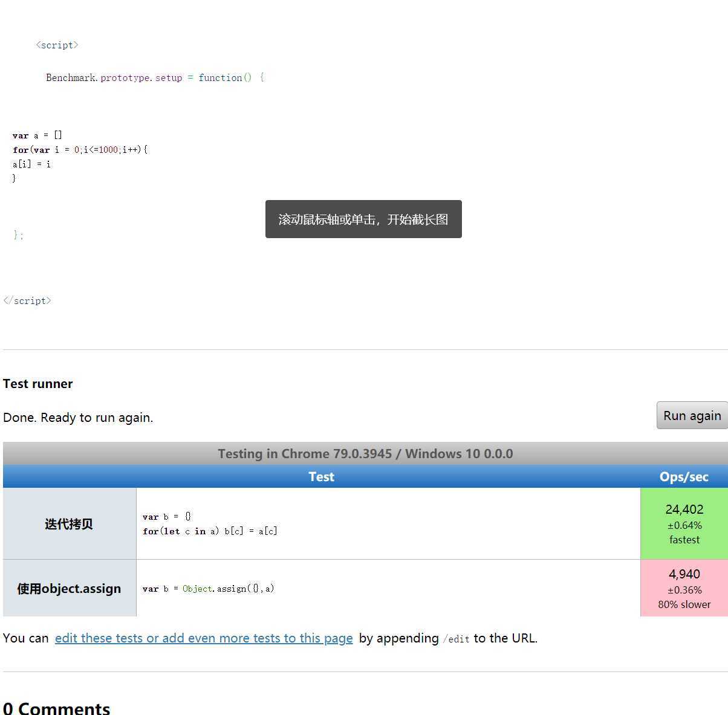
Task: Click the 滚动鼠标轴或单击 screenshot tooltip
Action: [x=363, y=219]
